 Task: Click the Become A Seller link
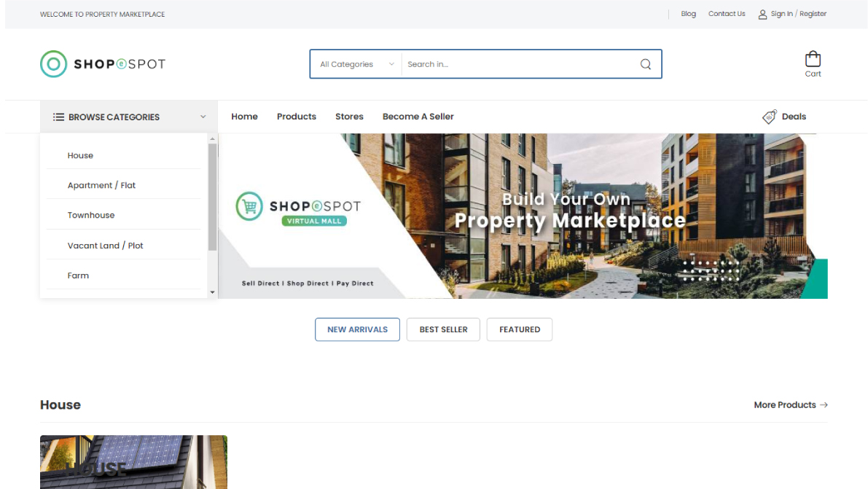(x=418, y=117)
